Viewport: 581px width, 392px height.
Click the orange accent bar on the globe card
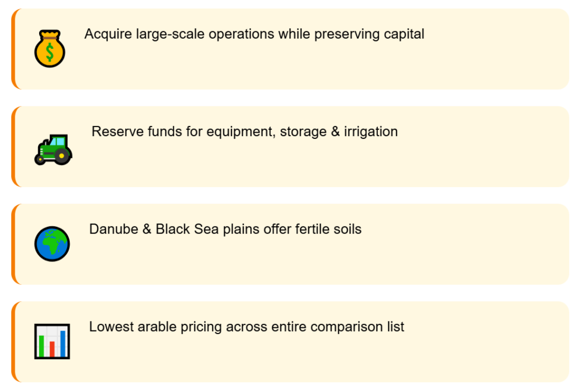coord(13,244)
